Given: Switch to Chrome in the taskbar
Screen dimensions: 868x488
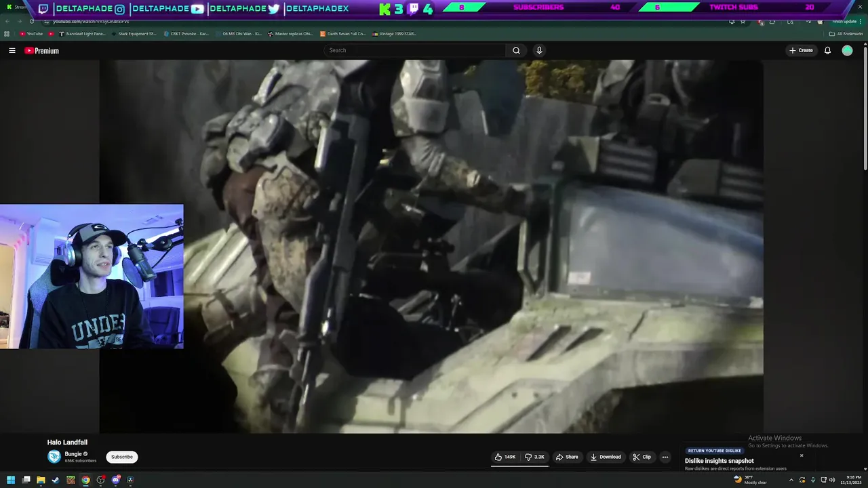Looking at the screenshot, I should pos(85,480).
